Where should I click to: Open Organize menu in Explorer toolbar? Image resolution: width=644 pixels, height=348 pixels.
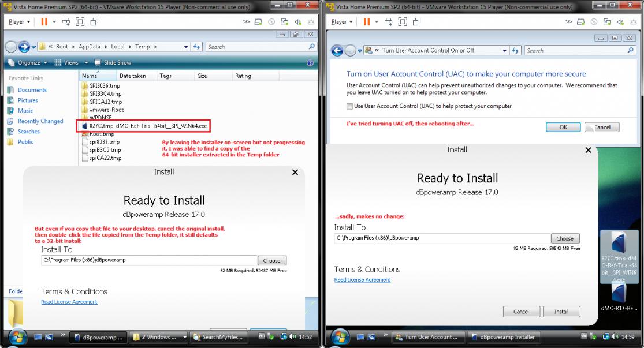coord(28,63)
